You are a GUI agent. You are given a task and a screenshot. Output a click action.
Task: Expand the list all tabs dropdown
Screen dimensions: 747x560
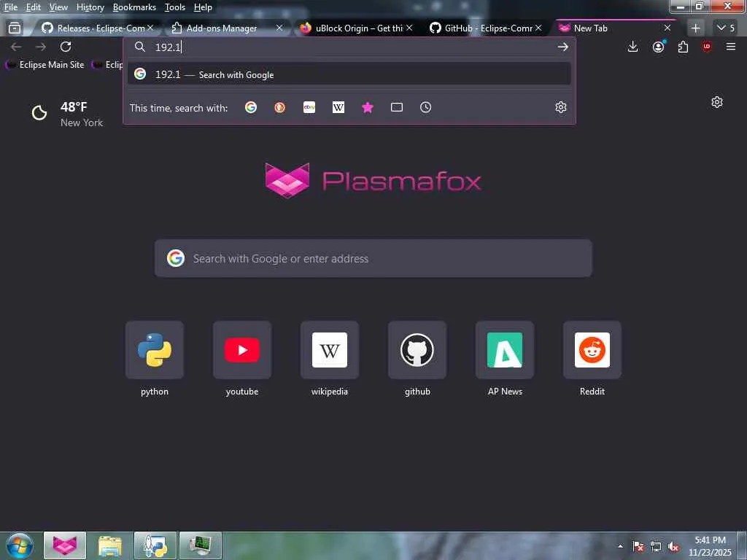pos(726,28)
